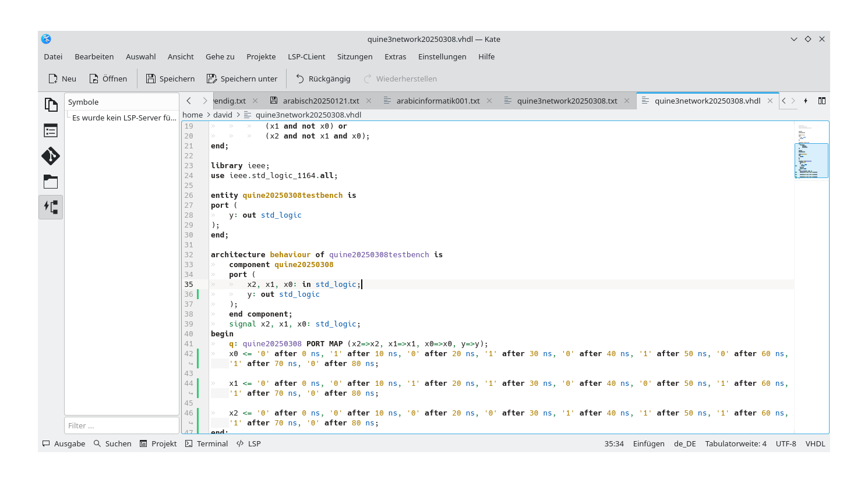Open the Terminal panel in the status bar
Image resolution: width=868 pixels, height=497 pixels.
point(206,443)
